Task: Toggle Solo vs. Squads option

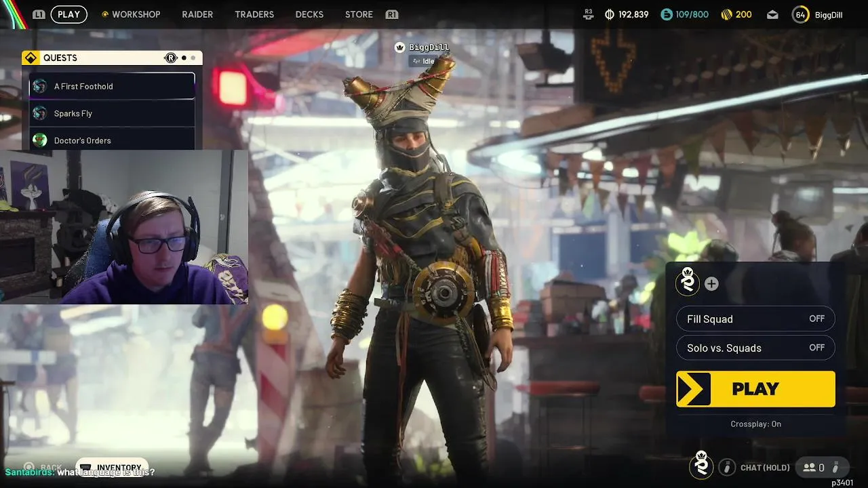Action: pyautogui.click(x=755, y=348)
